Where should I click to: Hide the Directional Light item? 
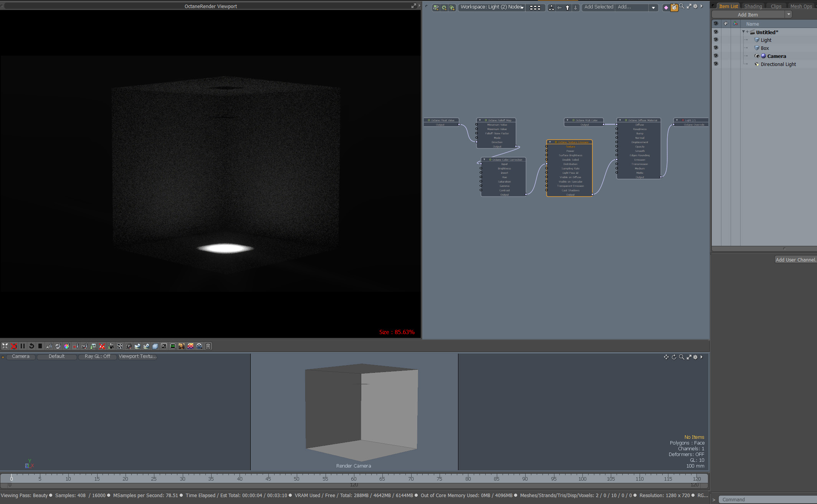click(716, 64)
